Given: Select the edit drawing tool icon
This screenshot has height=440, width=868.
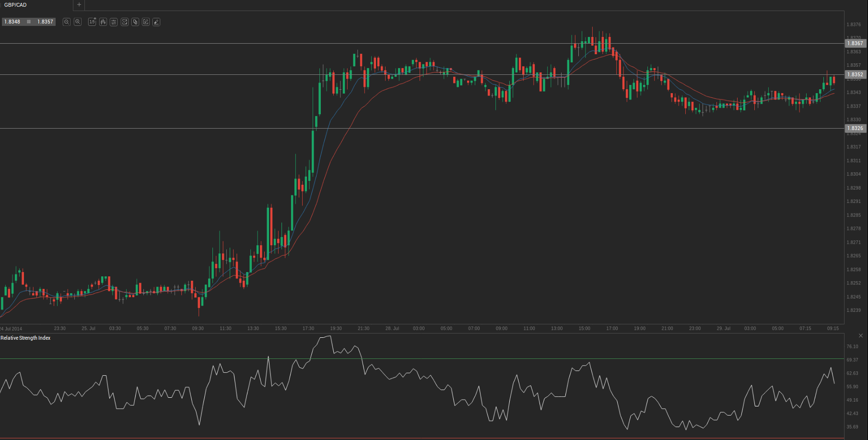Looking at the screenshot, I should pyautogui.click(x=146, y=22).
